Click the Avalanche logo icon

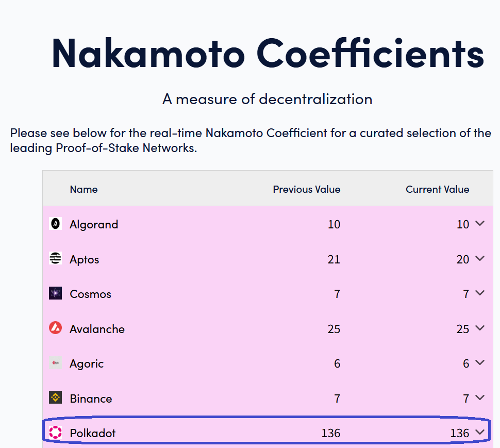click(55, 328)
